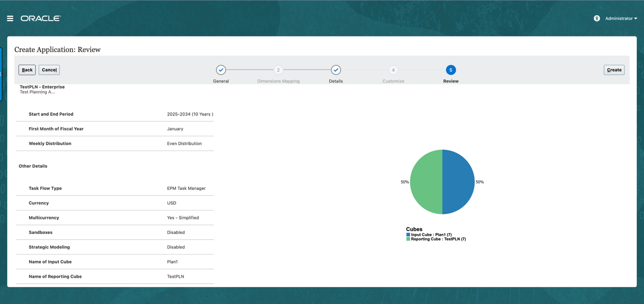Click the 'TestPLN - Enterprise' heading
Viewport: 644px width, 304px height.
coord(42,87)
